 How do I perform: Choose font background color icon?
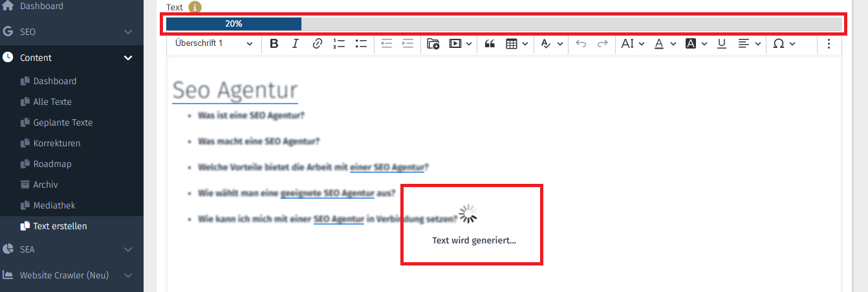point(690,43)
